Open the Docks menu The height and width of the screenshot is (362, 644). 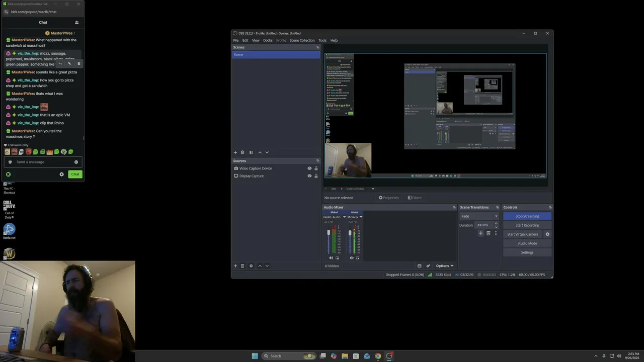point(268,40)
